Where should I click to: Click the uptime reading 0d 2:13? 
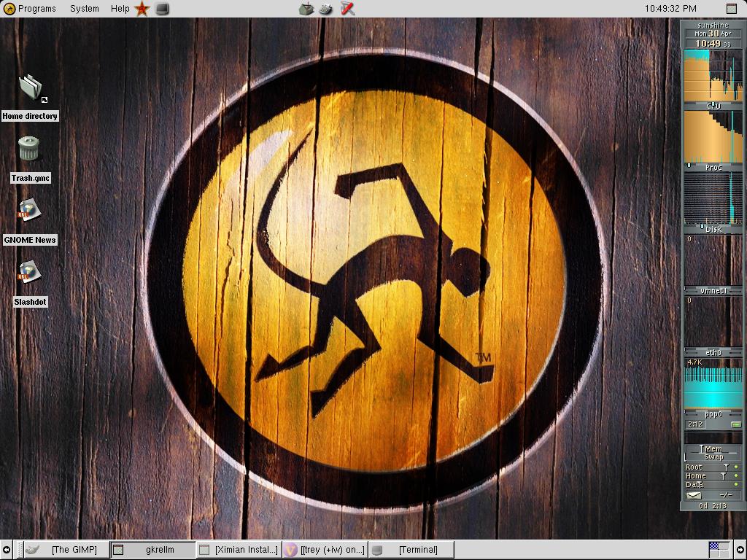click(712, 506)
